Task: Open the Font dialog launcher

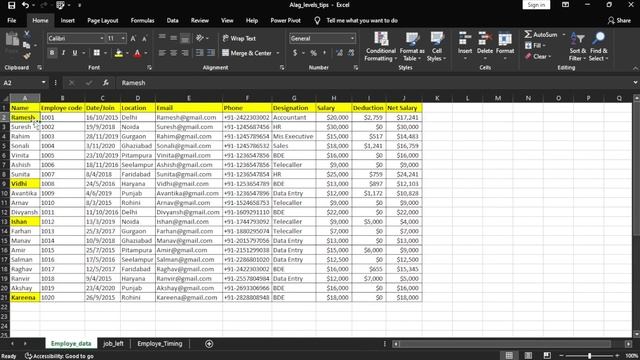Action: click(149, 68)
